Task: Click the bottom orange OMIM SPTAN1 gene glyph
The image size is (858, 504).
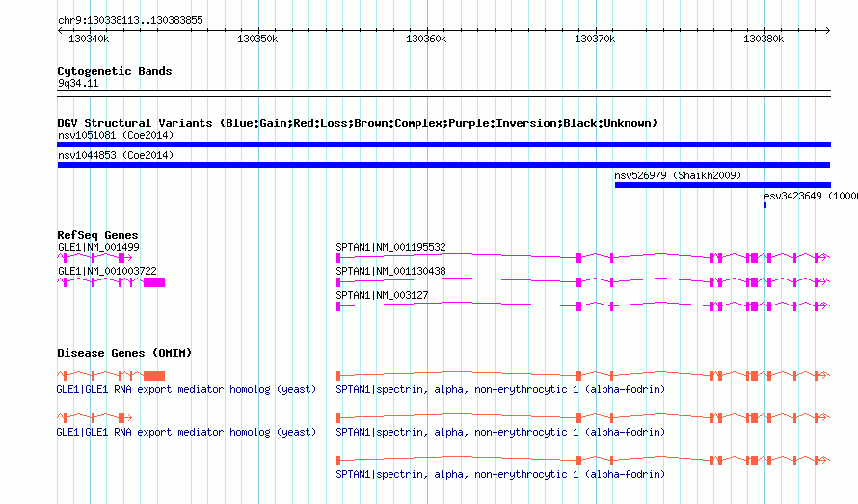Action: tap(583, 461)
